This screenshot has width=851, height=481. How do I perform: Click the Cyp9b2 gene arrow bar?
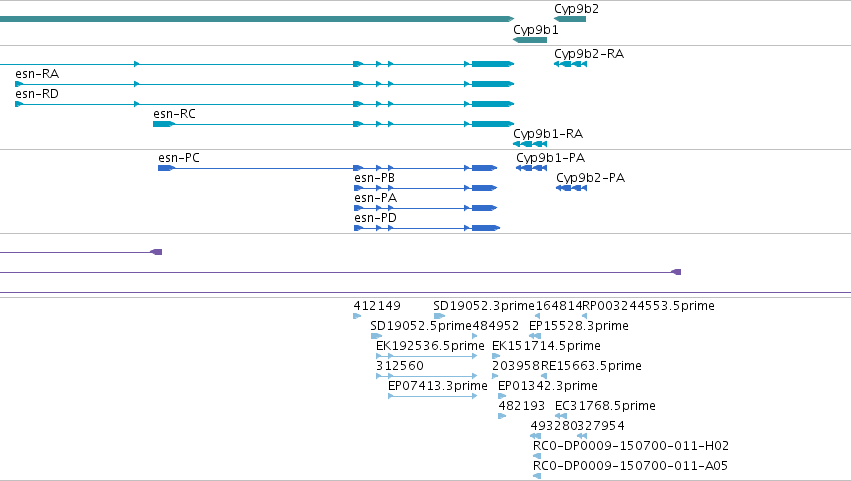570,19
